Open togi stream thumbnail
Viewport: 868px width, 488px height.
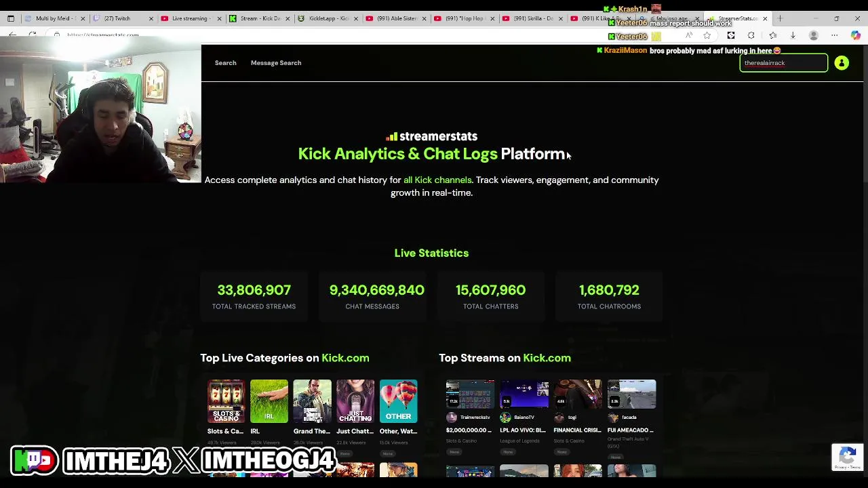coord(578,394)
